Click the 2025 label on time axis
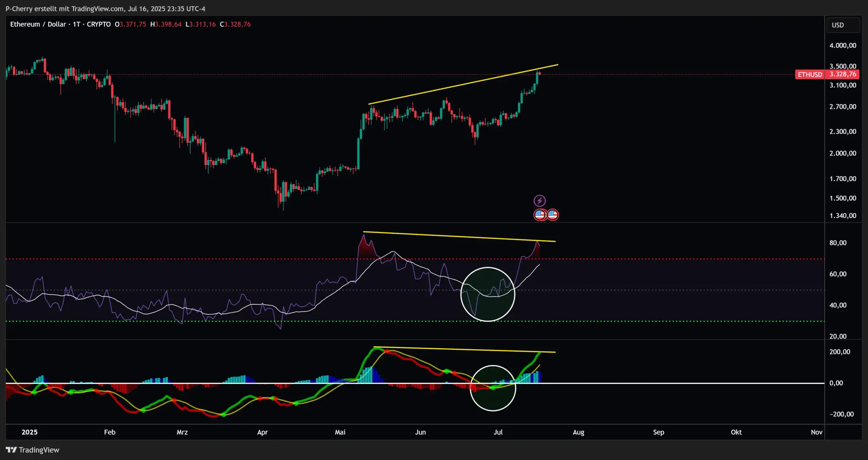 click(30, 432)
